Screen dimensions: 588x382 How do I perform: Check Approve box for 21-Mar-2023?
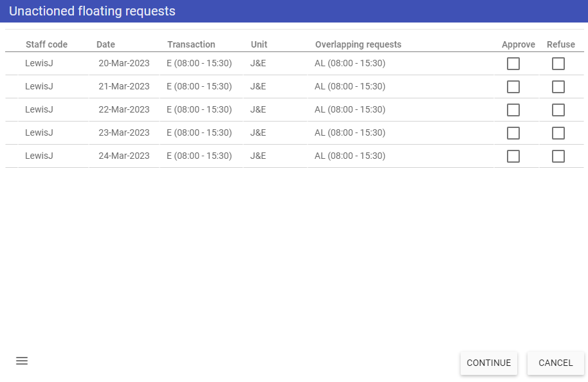coord(513,87)
